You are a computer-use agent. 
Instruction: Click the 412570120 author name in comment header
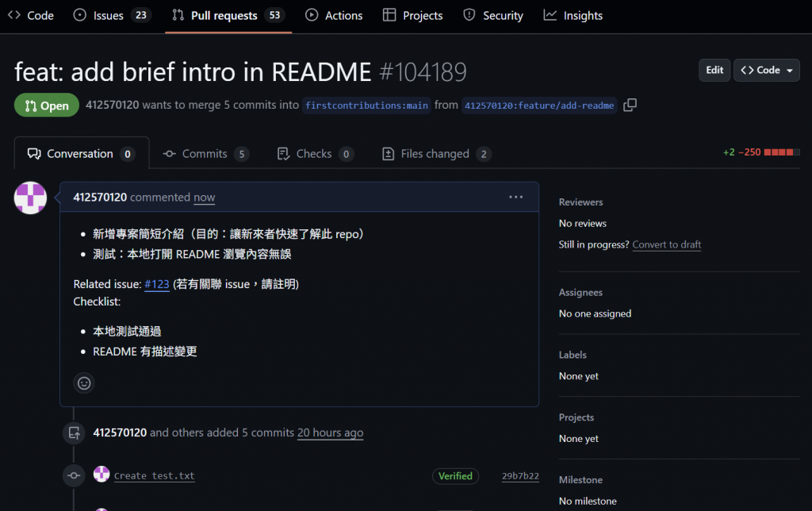pos(100,198)
